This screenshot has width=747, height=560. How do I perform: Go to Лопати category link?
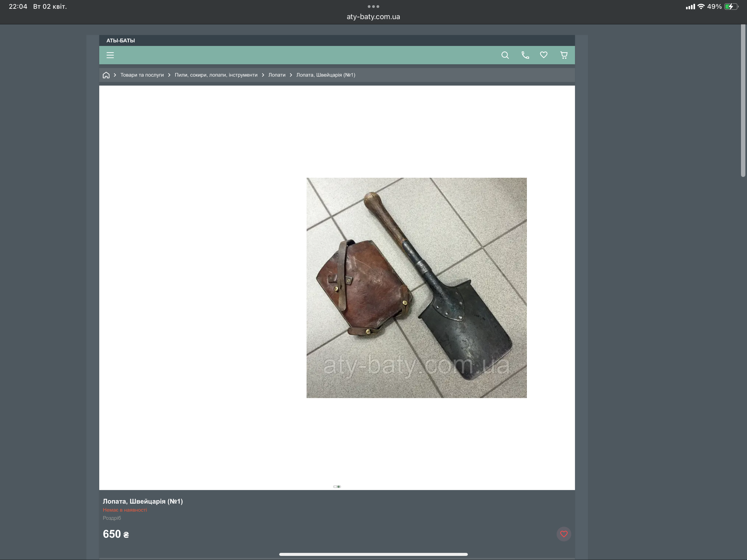tap(277, 75)
